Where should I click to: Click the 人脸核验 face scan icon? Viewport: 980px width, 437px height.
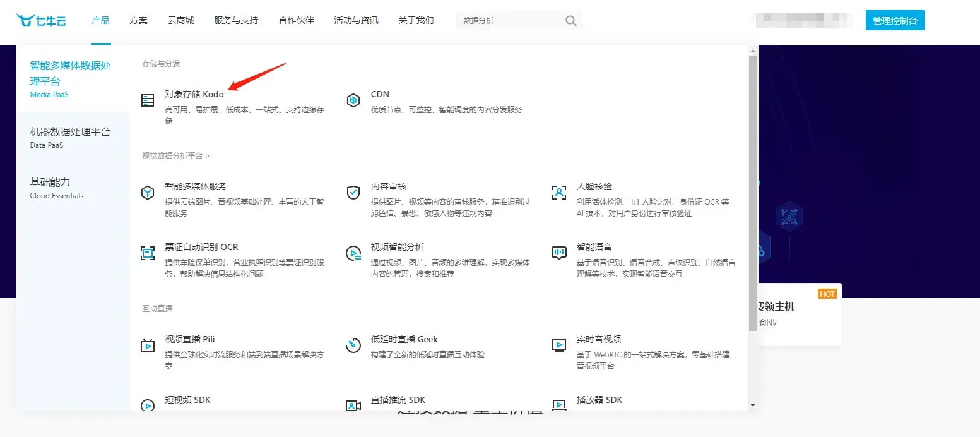[558, 193]
